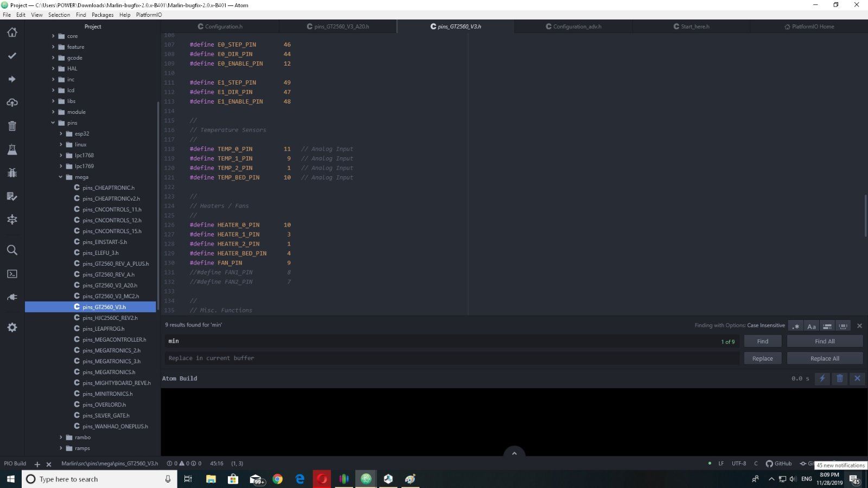
Task: Close the Atom Build panel with the X
Action: (x=857, y=378)
